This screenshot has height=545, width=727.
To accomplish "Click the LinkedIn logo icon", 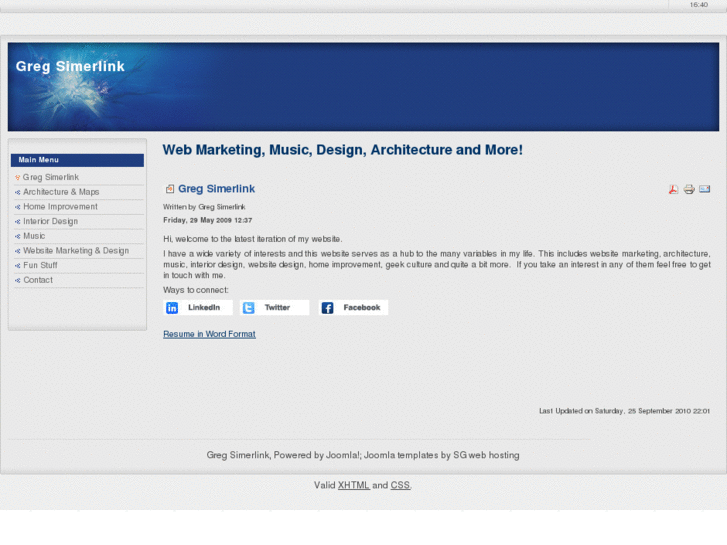I will point(172,308).
